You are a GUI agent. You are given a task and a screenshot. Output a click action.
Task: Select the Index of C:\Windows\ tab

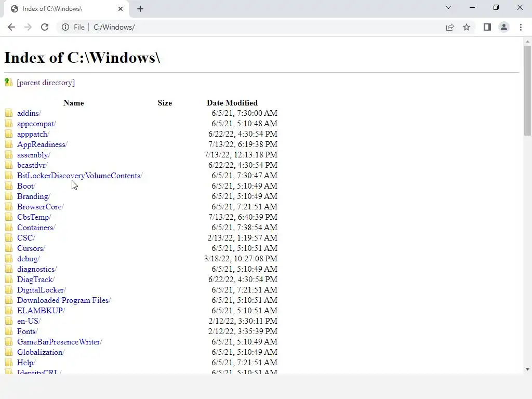coord(66,9)
